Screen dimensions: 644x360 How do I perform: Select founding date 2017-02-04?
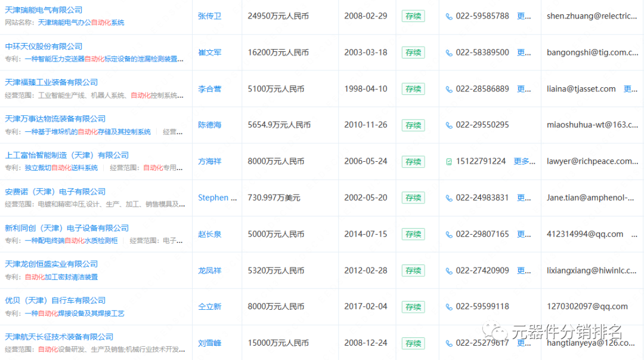[366, 306]
